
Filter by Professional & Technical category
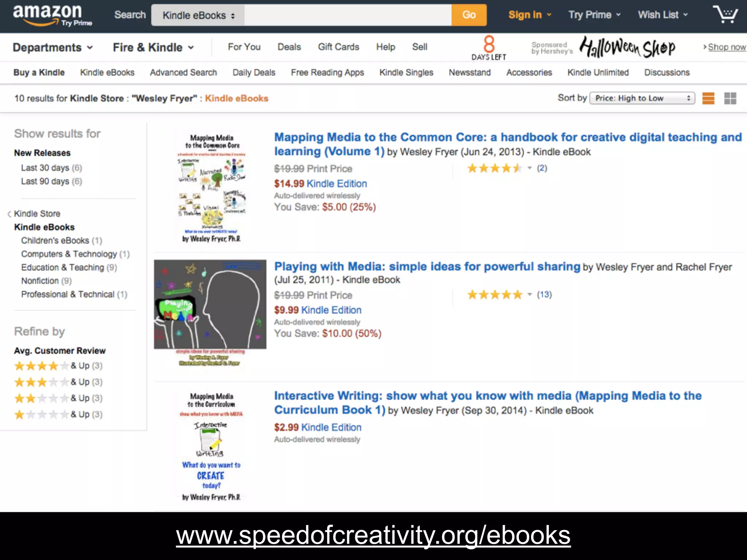point(74,295)
